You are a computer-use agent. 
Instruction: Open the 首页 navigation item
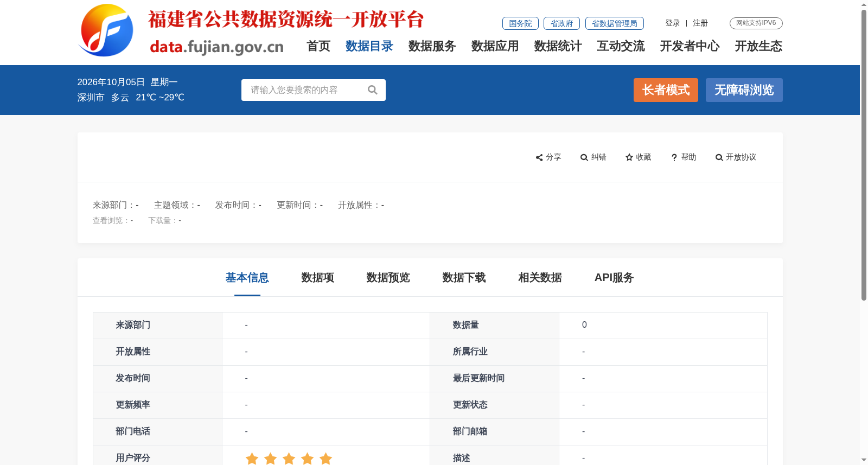tap(318, 46)
